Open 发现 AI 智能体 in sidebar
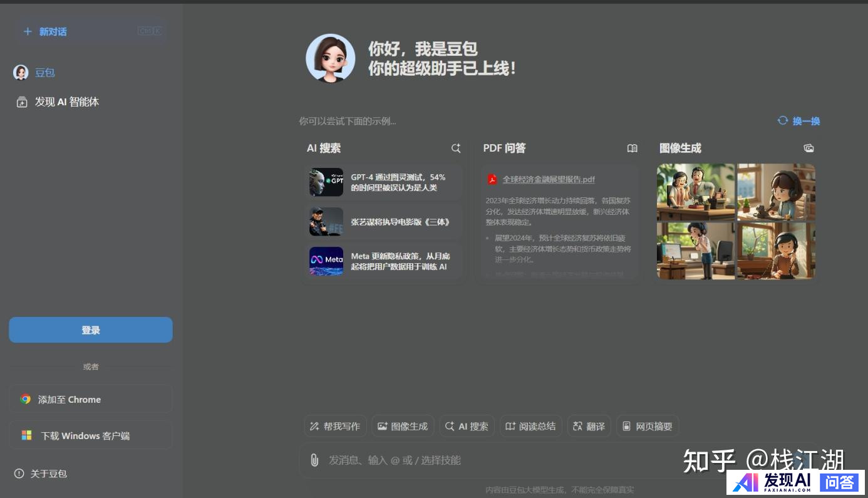868x498 pixels. point(66,102)
